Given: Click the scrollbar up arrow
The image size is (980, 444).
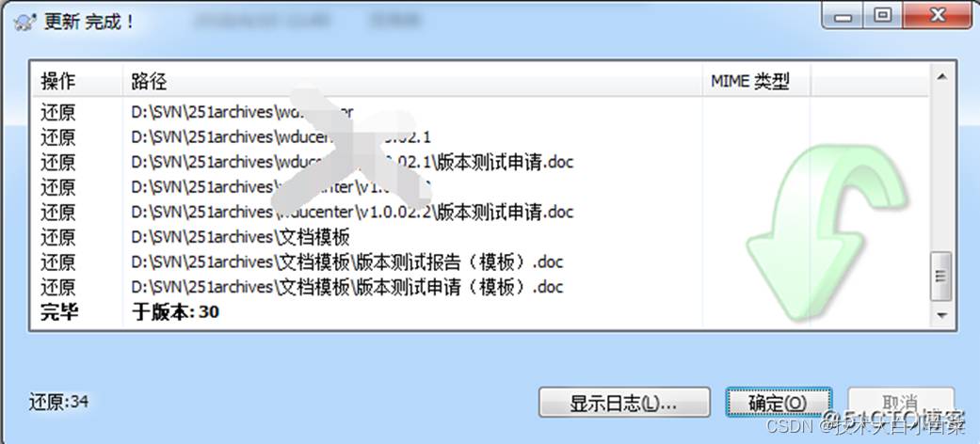Looking at the screenshot, I should coord(941,76).
